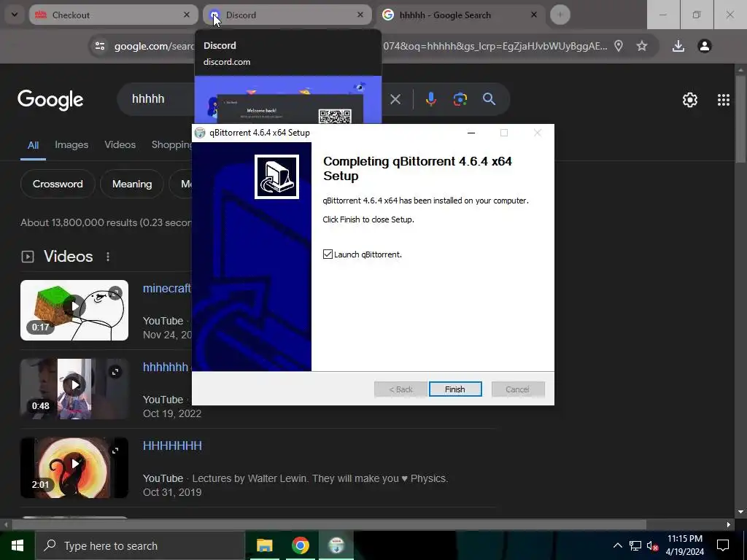Close the Discord tab

(x=360, y=15)
